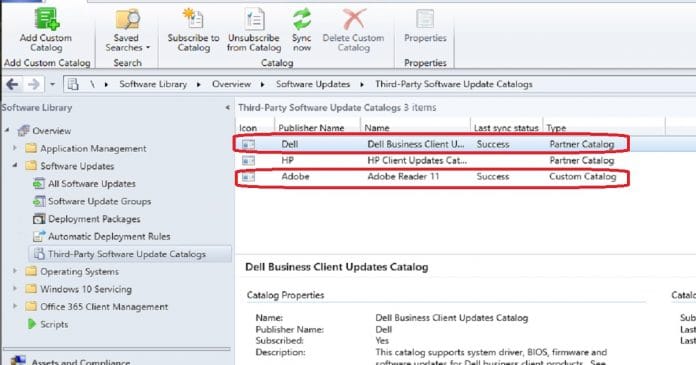The width and height of the screenshot is (696, 365).
Task: Expand the Application Management folder
Action: (x=15, y=148)
